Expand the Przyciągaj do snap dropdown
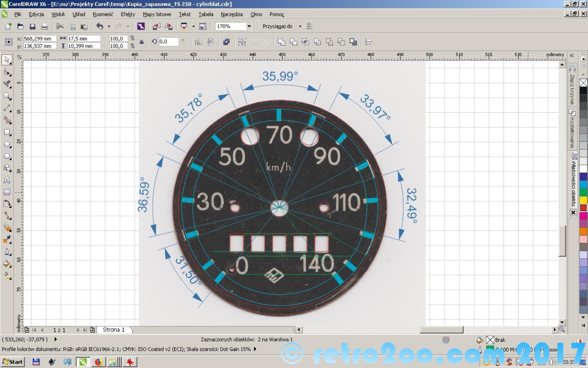Viewport: 588px width, 368px height. point(300,26)
